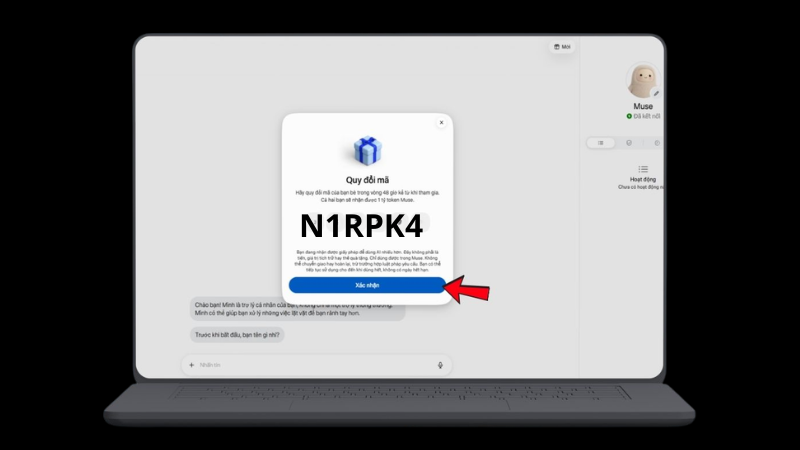Select the activity list tab icon
Viewport: 800px width, 450px height.
tap(601, 143)
